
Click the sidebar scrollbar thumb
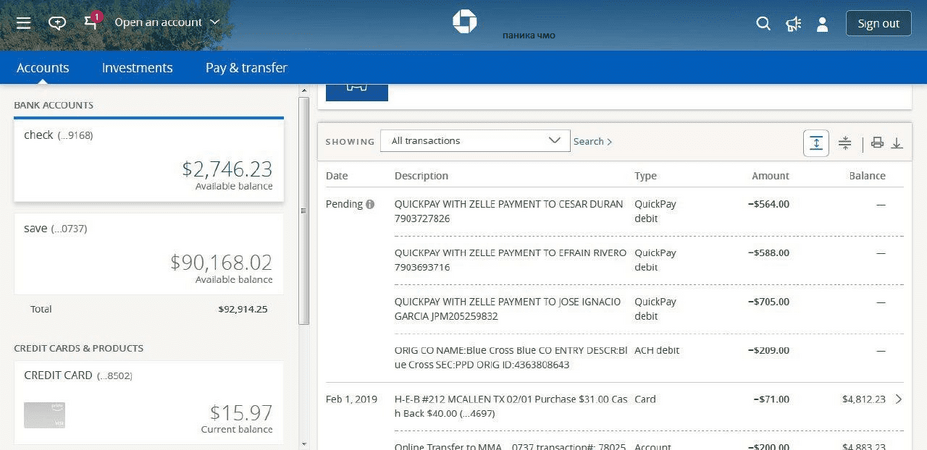tap(304, 211)
